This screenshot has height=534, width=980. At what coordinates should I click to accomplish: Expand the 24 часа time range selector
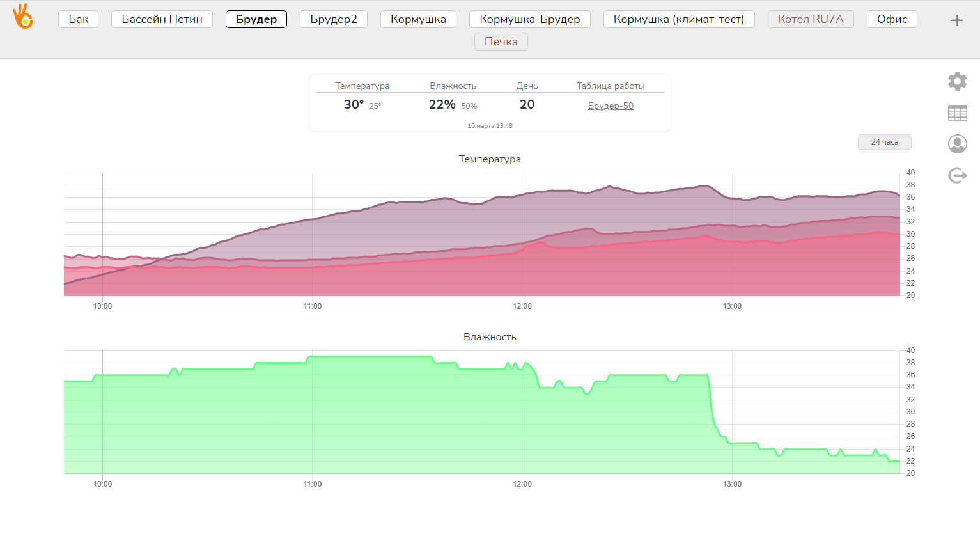(884, 142)
